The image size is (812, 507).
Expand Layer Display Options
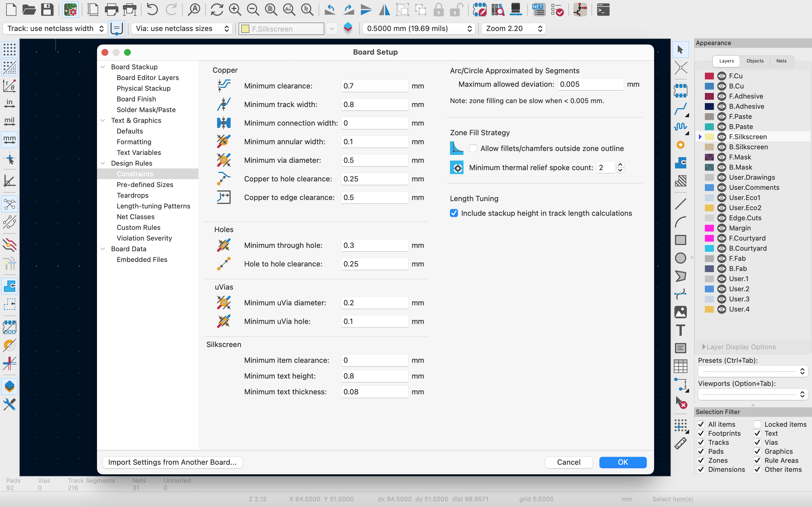click(704, 347)
